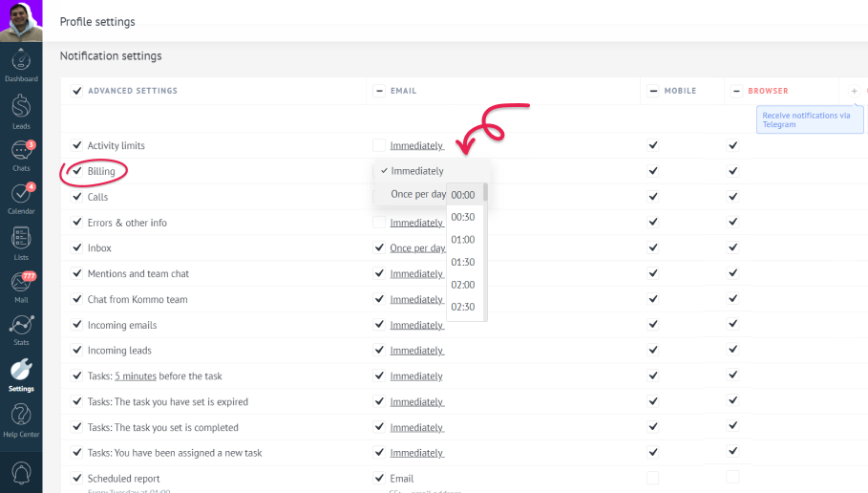
Task: Open the user profile avatar
Action: tap(21, 20)
